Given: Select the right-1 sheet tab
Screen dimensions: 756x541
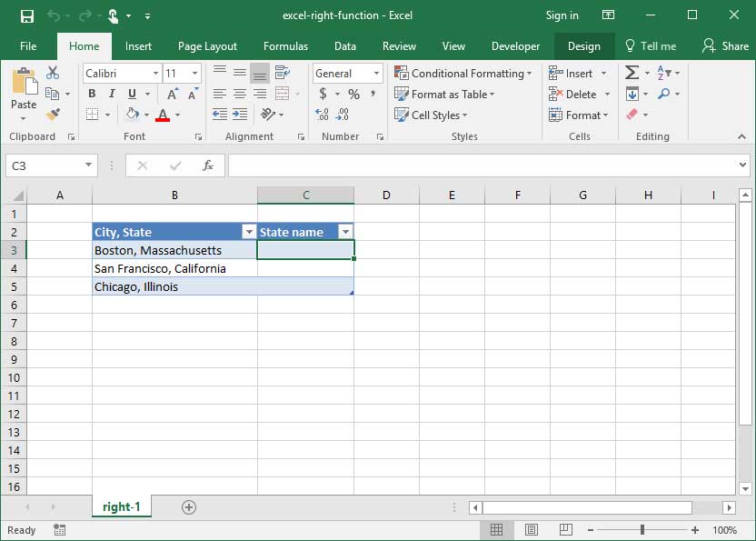Looking at the screenshot, I should point(121,506).
